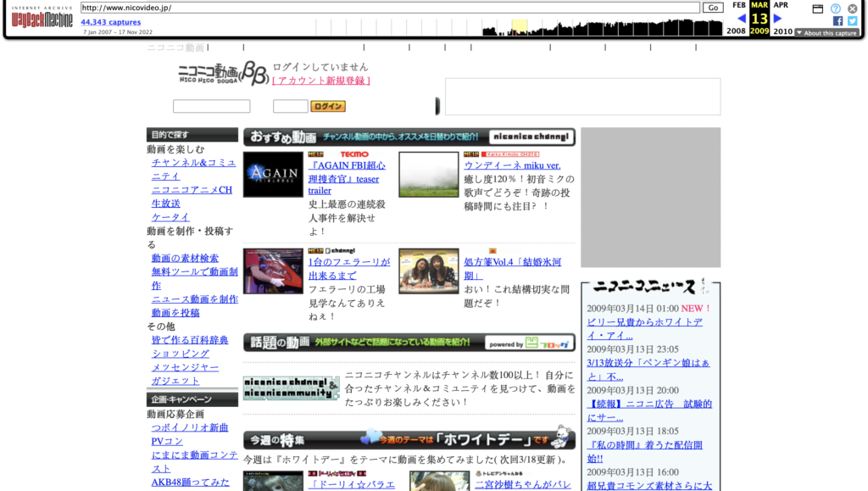Open the foggy field video thumbnail
The height and width of the screenshot is (491, 868).
[428, 175]
